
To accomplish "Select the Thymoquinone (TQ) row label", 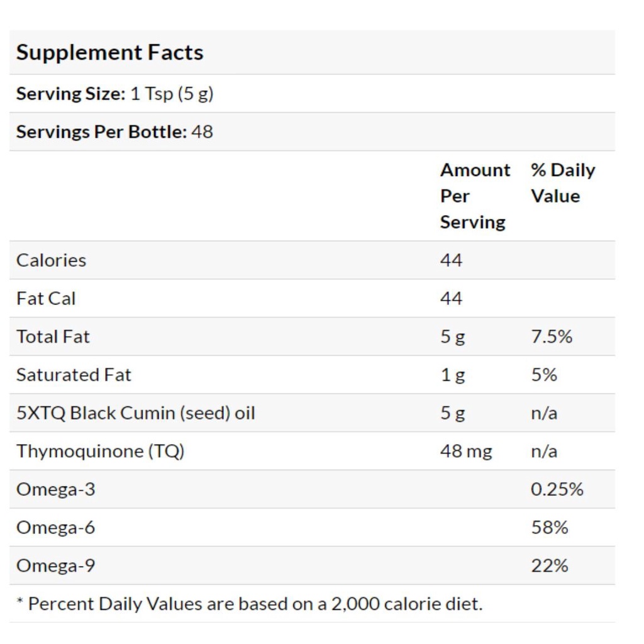I will coord(100,451).
